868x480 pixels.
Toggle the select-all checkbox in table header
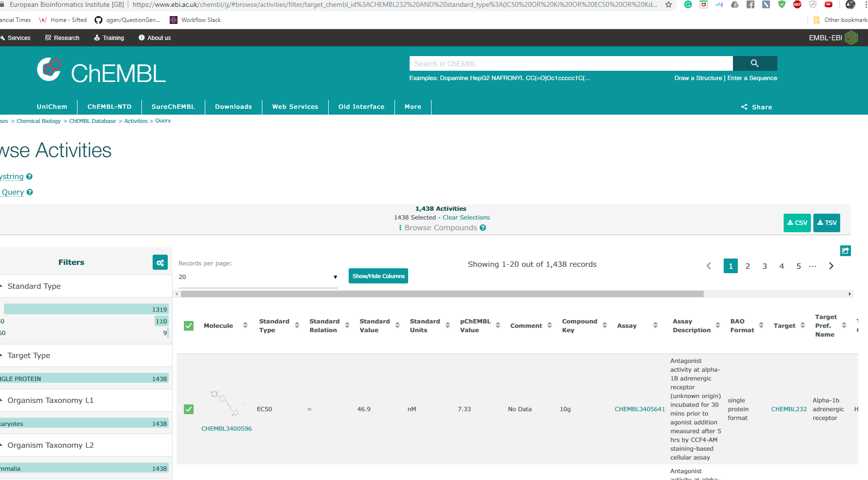[x=189, y=325]
